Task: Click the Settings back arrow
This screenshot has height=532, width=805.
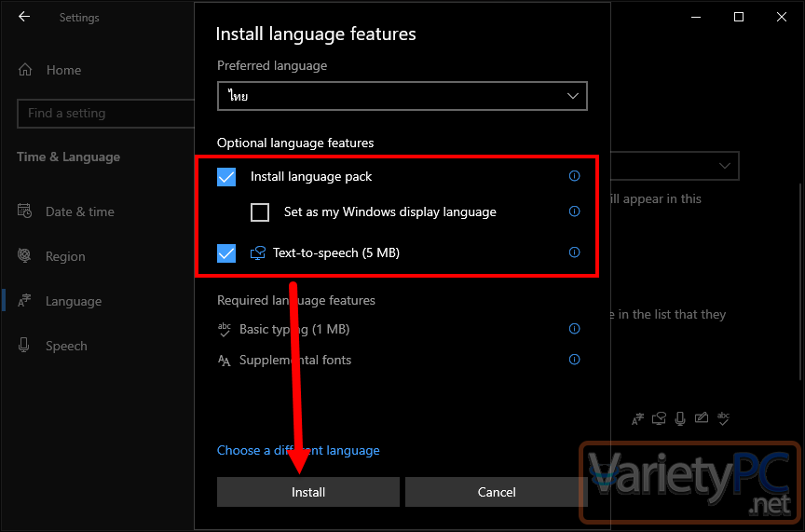Action: coord(24,17)
